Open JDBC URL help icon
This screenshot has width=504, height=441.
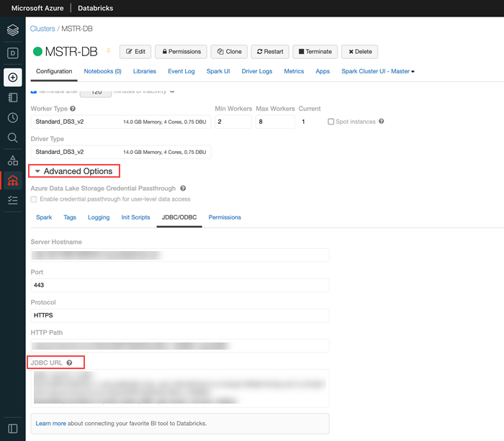click(x=69, y=363)
